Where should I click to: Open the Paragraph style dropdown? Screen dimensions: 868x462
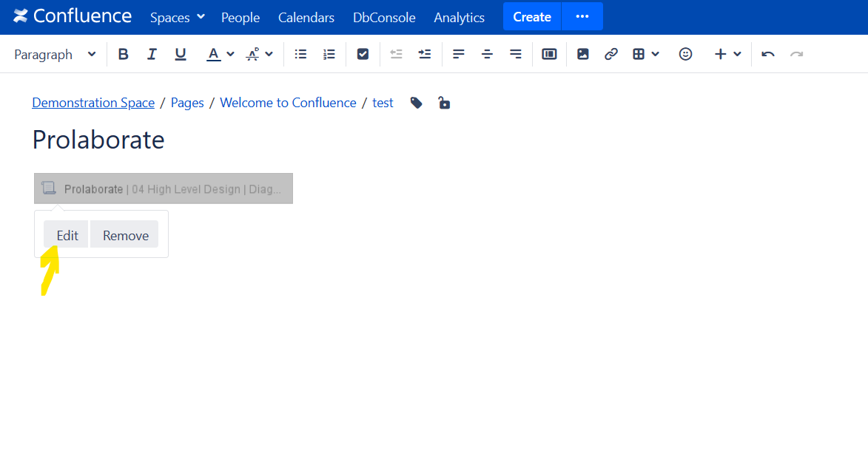pyautogui.click(x=55, y=54)
